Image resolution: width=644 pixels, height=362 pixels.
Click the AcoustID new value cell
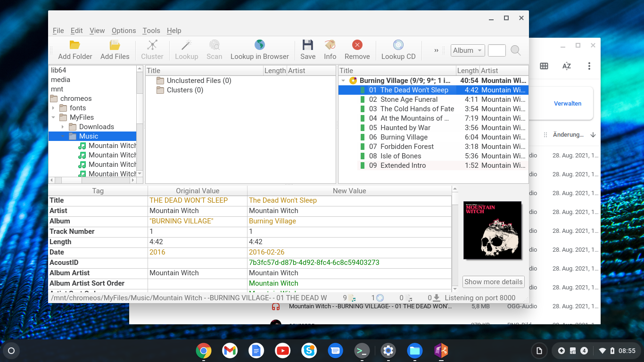click(349, 263)
